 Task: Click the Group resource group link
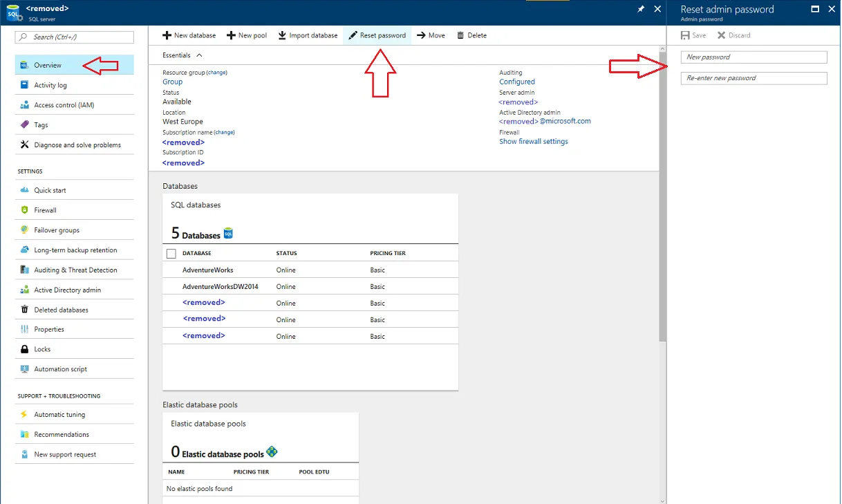tap(173, 82)
